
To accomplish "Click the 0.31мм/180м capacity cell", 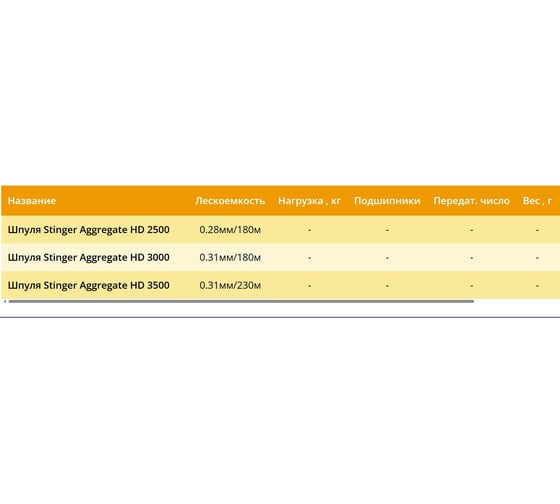I will [x=230, y=258].
